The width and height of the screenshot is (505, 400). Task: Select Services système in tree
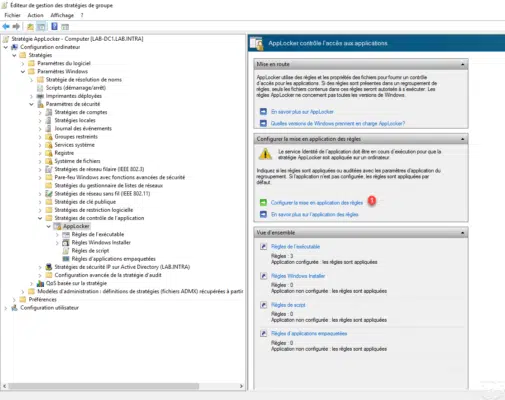click(x=74, y=145)
